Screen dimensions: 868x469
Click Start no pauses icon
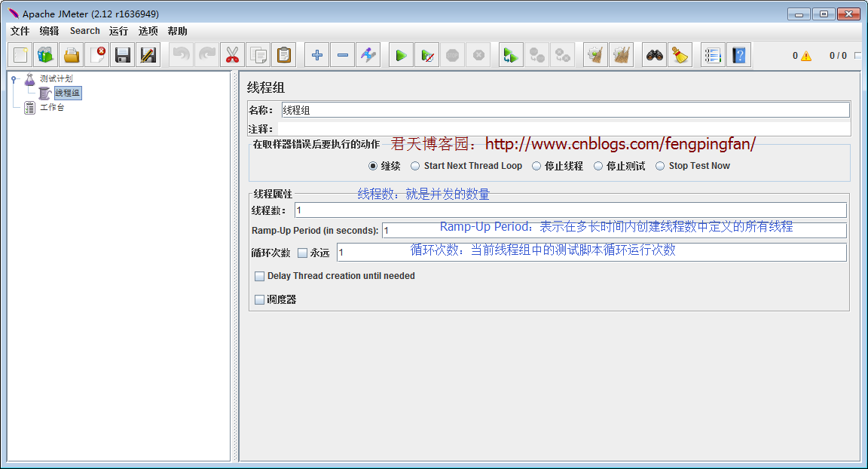click(426, 55)
